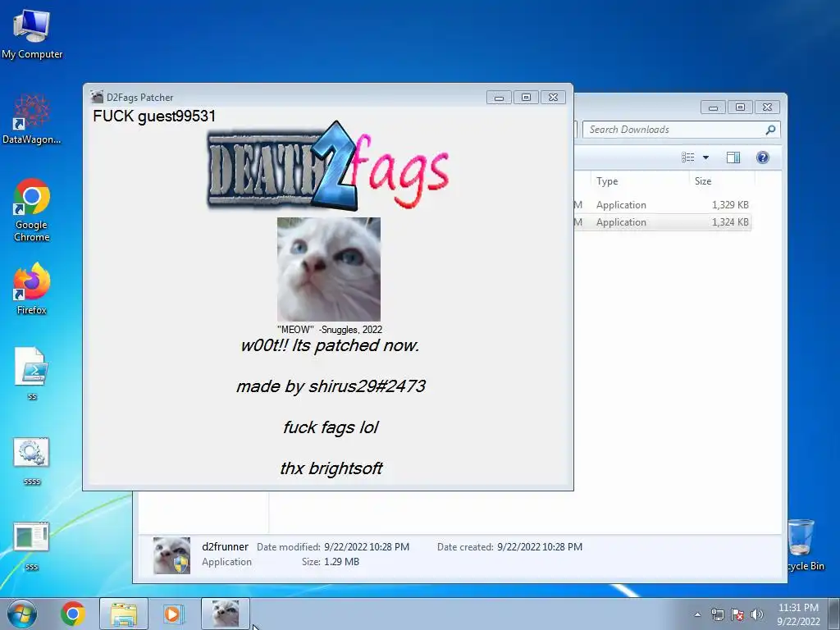
Task: Click the 'FUCK guest99531' text line
Action: click(x=154, y=116)
